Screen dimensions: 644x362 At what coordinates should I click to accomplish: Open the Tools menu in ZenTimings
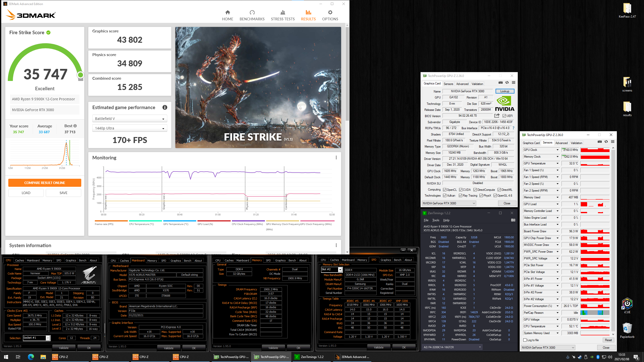click(436, 220)
